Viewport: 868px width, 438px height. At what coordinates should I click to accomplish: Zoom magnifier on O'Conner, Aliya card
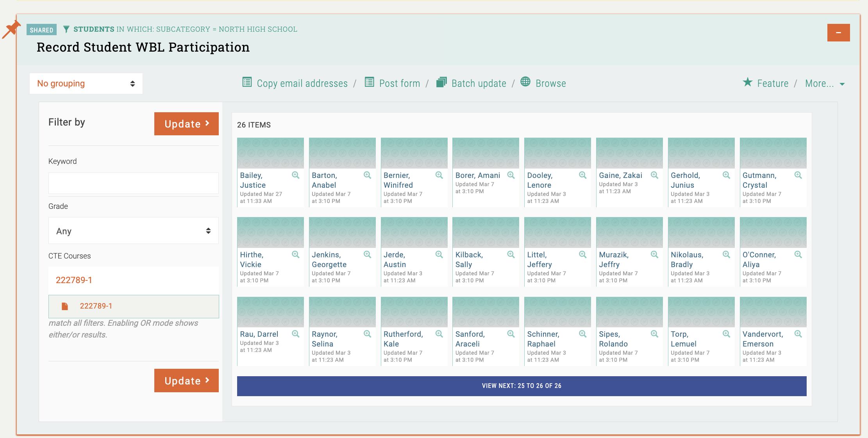click(798, 255)
